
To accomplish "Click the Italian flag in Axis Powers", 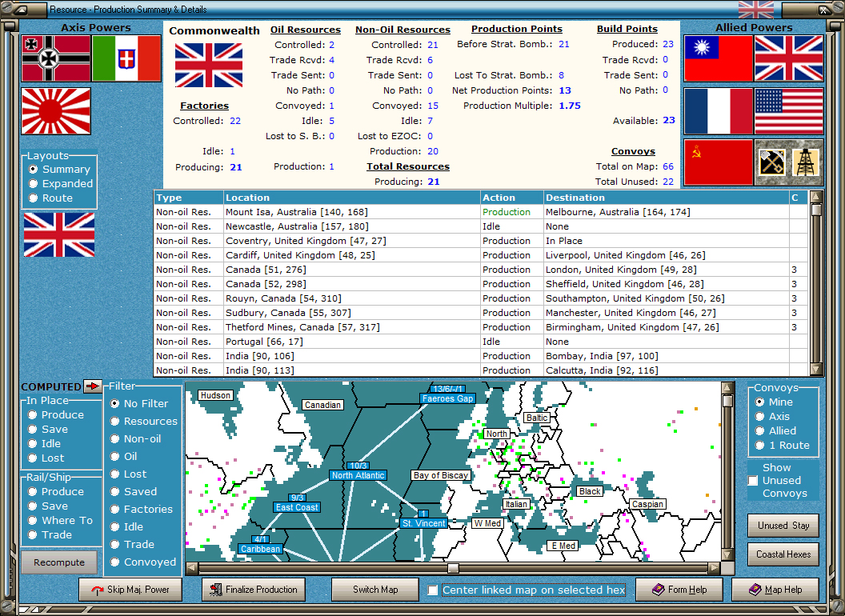I will click(x=126, y=58).
